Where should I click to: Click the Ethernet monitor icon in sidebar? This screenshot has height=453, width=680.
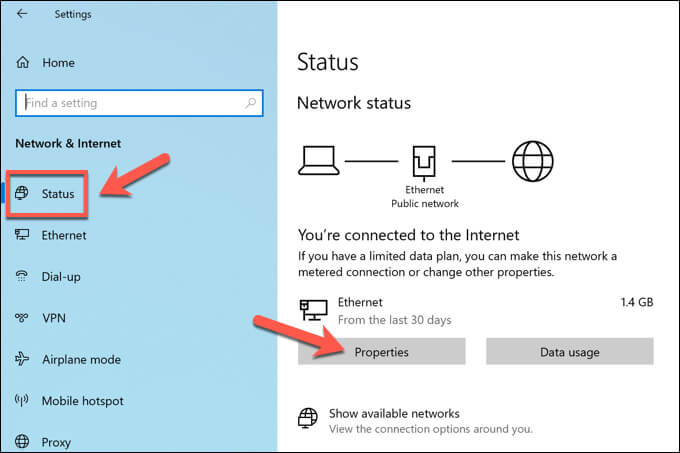pos(22,235)
